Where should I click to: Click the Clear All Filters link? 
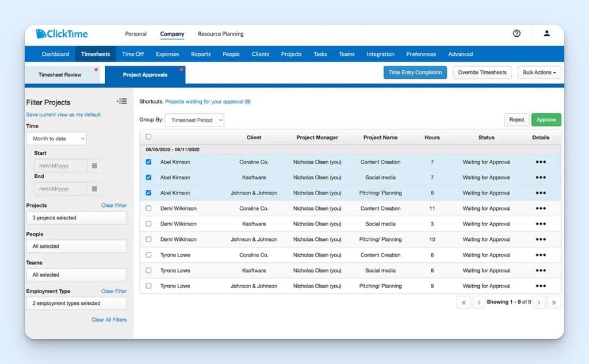pos(109,320)
